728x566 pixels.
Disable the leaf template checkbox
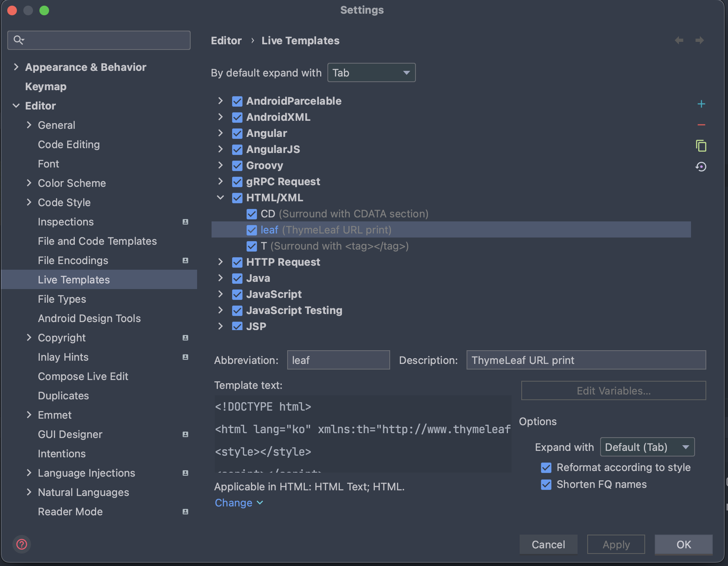tap(252, 230)
